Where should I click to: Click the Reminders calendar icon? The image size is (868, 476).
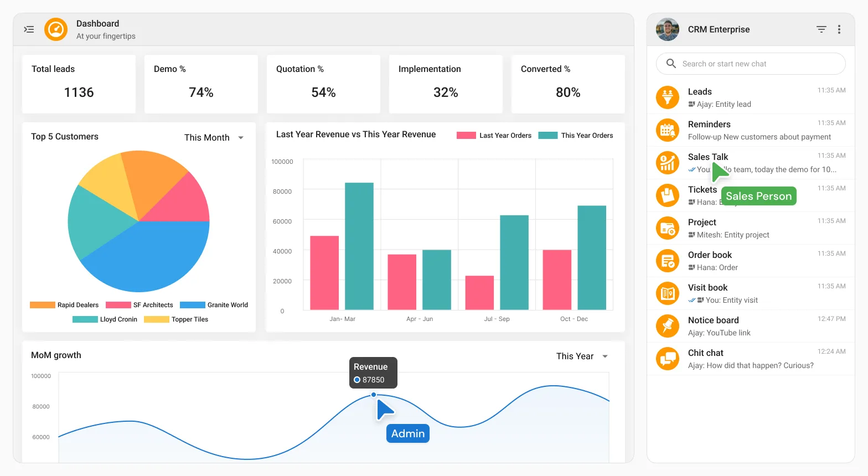coord(668,130)
